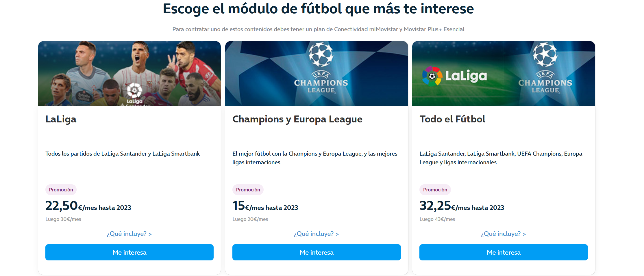This screenshot has height=276, width=644.
Task: Click Promoción badge on Todo el Fútbol card
Action: point(435,190)
